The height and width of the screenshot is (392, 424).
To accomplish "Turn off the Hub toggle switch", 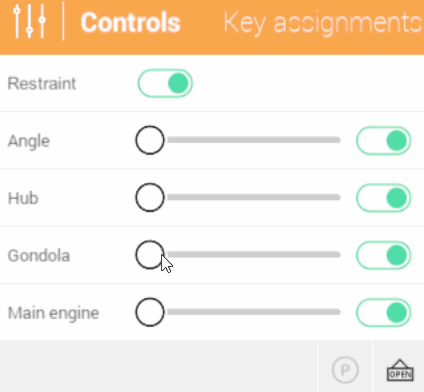I will point(384,198).
